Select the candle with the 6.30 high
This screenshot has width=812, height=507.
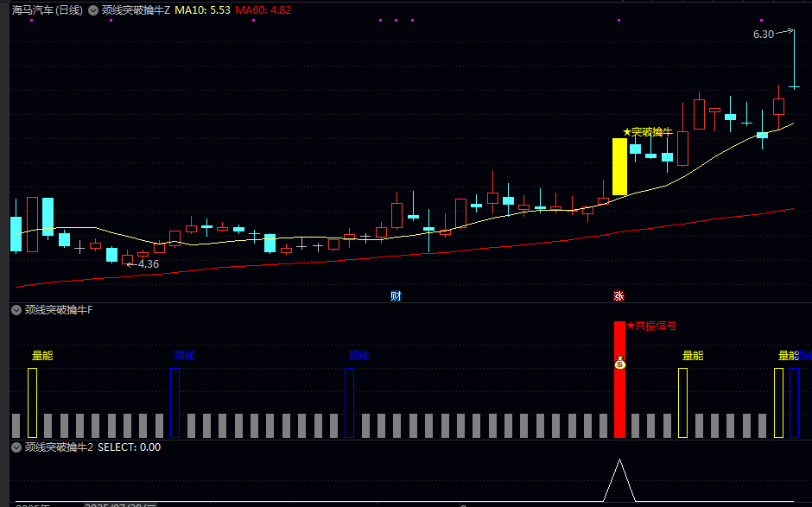(x=794, y=60)
